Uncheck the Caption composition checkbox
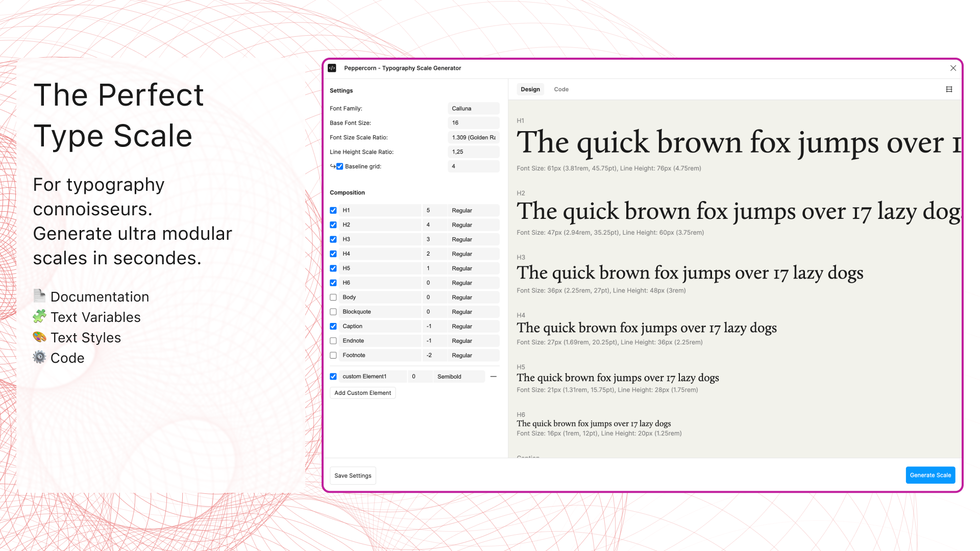This screenshot has width=980, height=551. pyautogui.click(x=333, y=327)
